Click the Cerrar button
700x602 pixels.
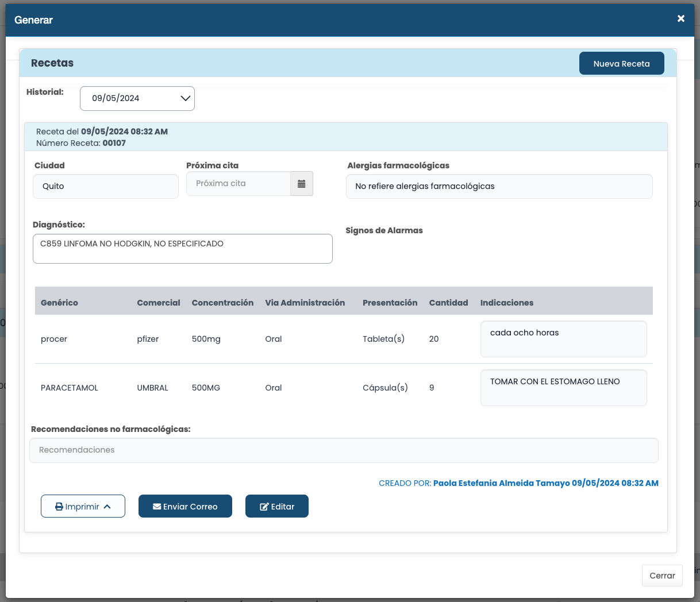(662, 576)
